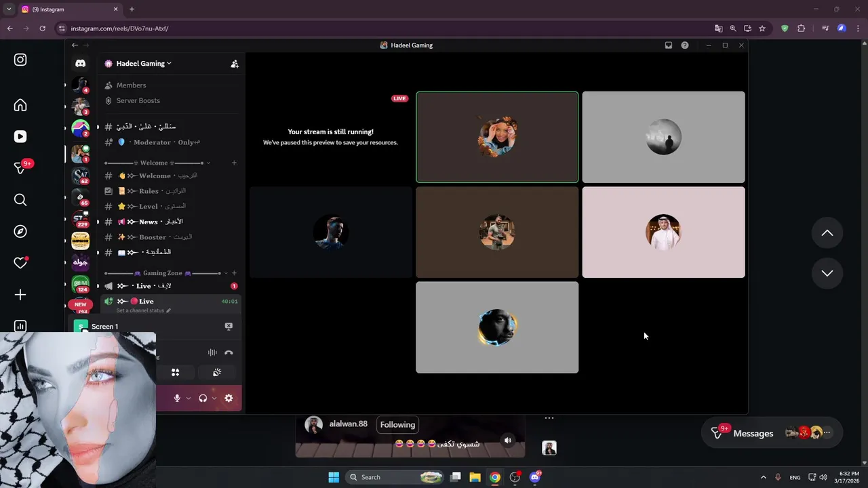Go to next reel arrow
This screenshot has height=488, width=868.
click(827, 273)
